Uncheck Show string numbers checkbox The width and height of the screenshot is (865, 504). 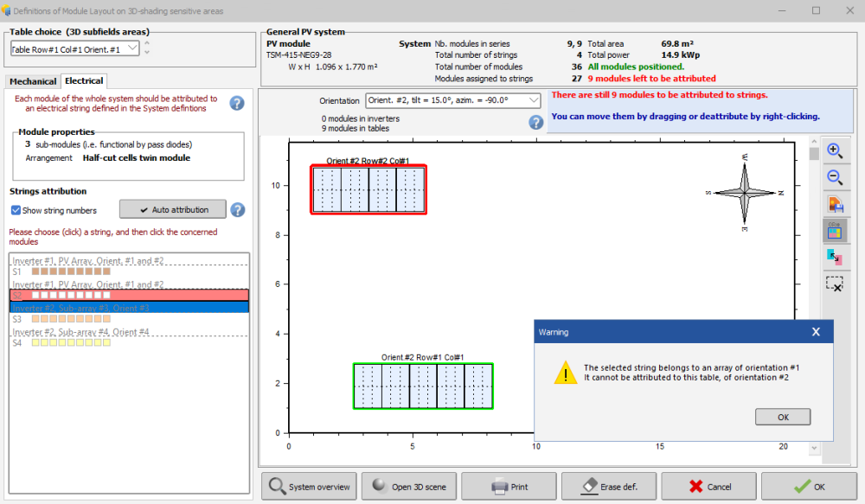tap(16, 210)
